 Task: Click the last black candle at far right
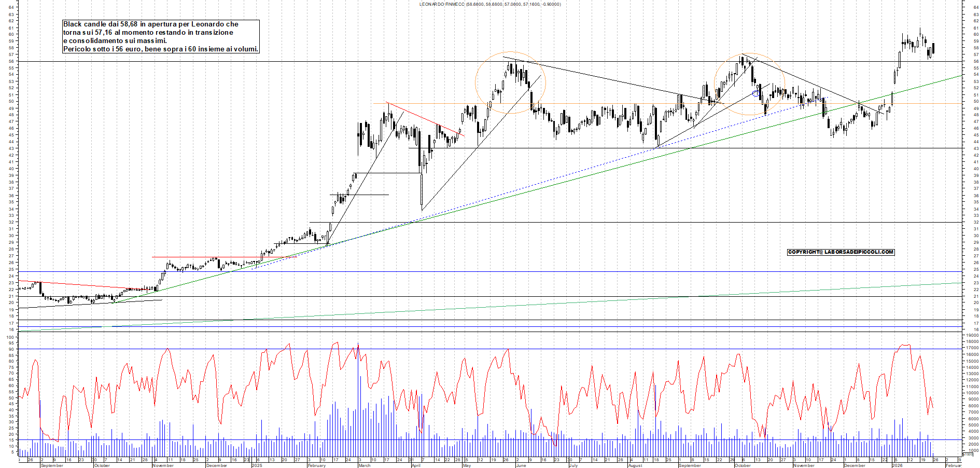[x=933, y=48]
